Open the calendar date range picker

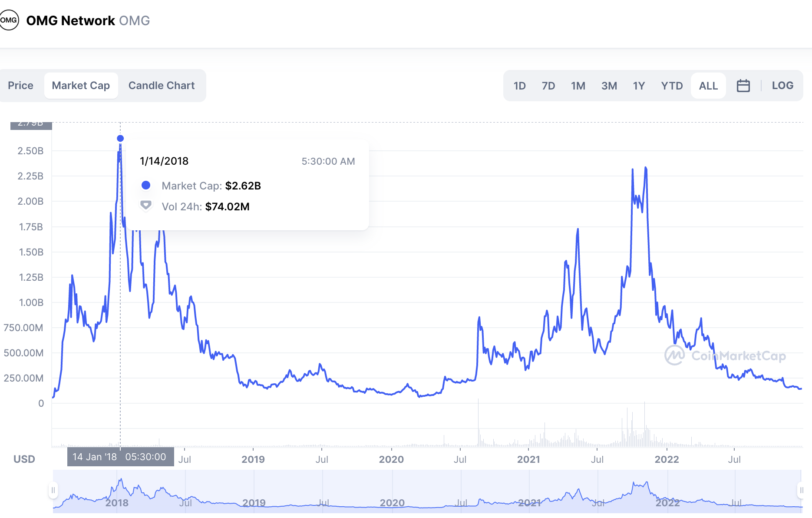(x=743, y=86)
